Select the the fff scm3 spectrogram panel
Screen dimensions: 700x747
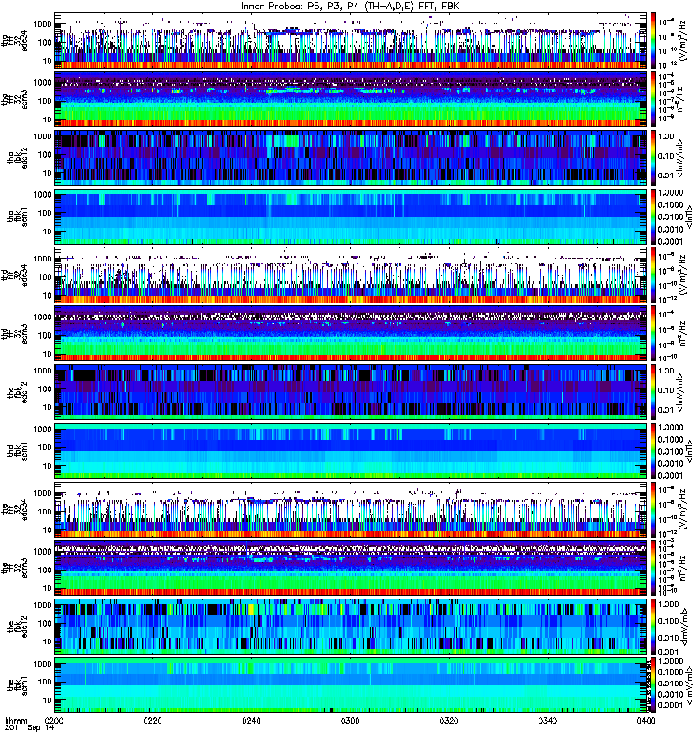tap(351, 568)
